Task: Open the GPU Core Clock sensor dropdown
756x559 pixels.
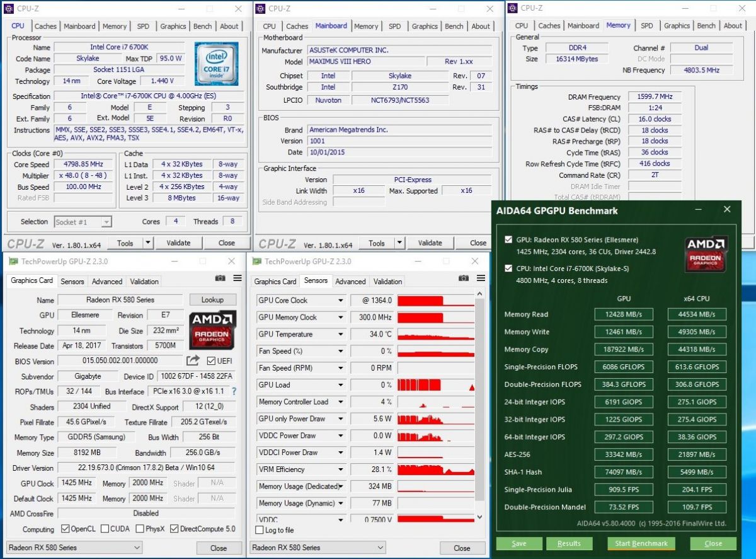Action: 341,301
